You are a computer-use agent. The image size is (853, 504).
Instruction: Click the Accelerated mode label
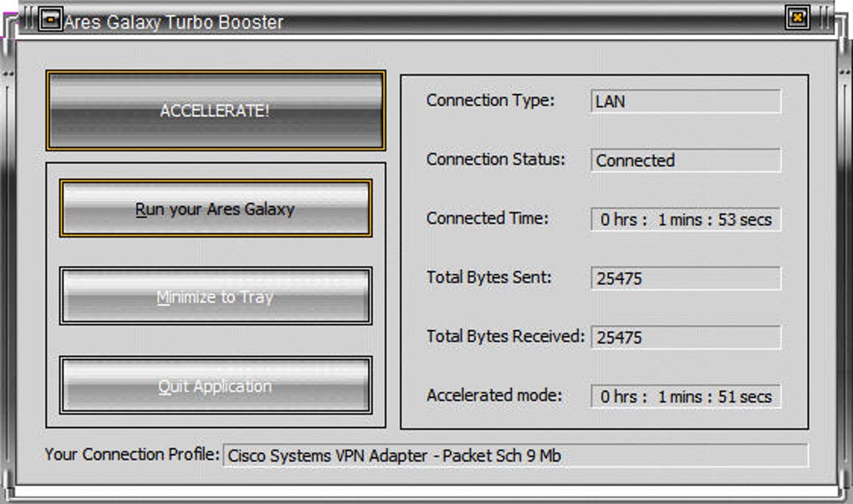click(x=494, y=395)
